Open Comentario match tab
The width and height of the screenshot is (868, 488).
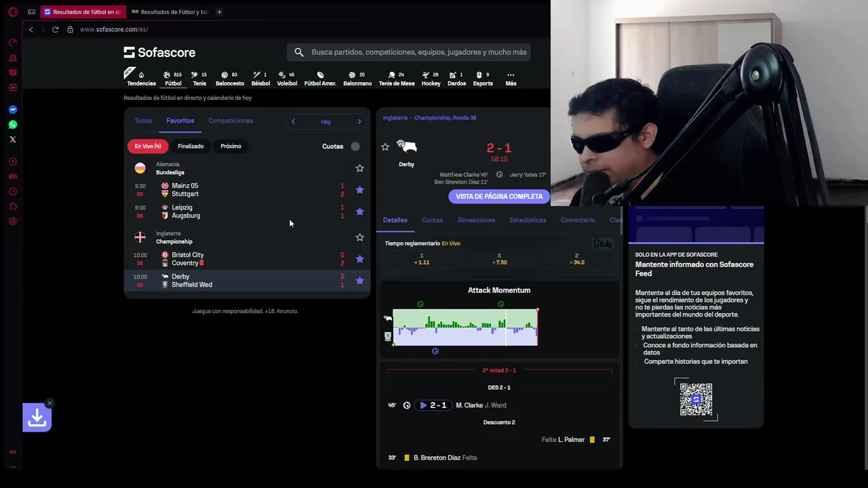pos(578,220)
